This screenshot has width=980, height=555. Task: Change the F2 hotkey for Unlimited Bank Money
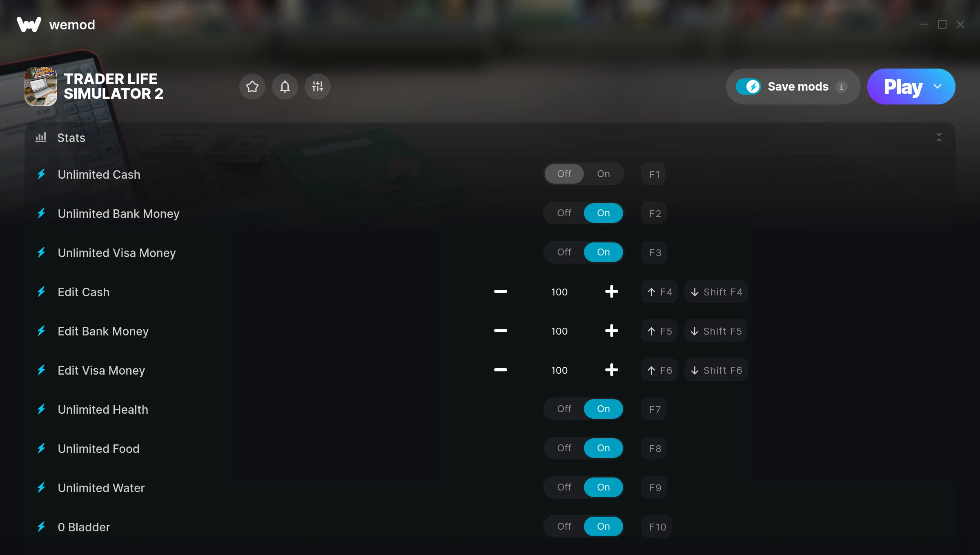pos(655,213)
